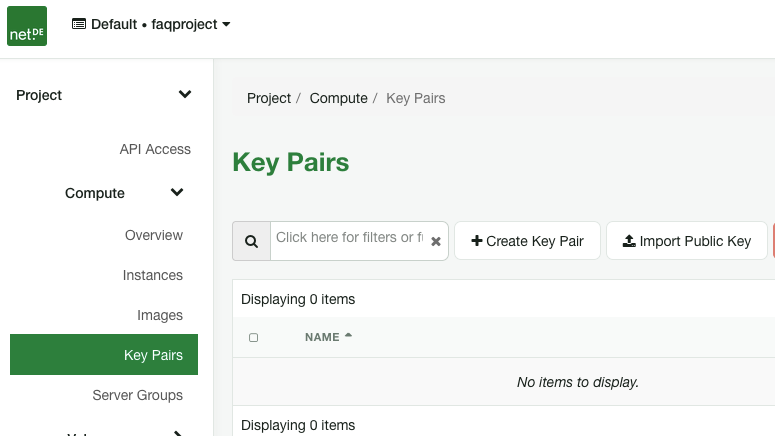Open Compute Overview in the sidebar
The width and height of the screenshot is (775, 436).
pyautogui.click(x=154, y=235)
